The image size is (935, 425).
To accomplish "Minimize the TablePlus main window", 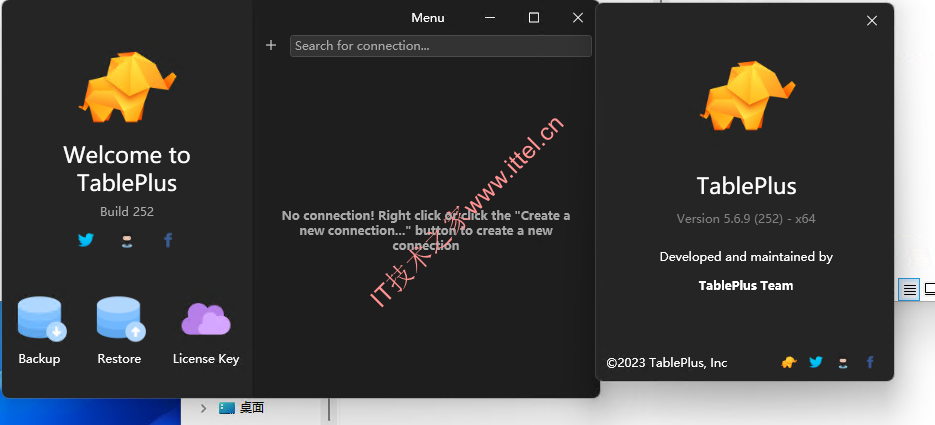I will 490,18.
